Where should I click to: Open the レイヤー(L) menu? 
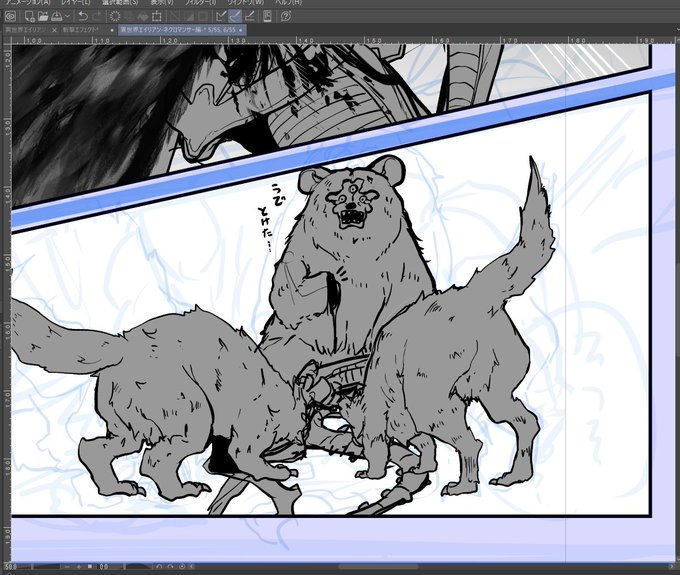point(76,2)
